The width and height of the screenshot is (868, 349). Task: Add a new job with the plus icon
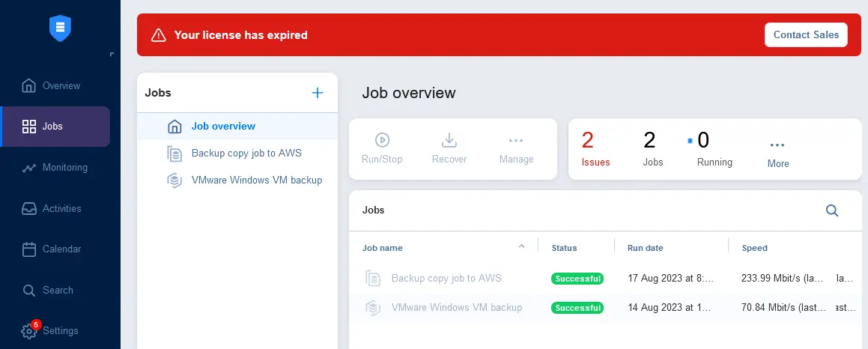click(318, 93)
